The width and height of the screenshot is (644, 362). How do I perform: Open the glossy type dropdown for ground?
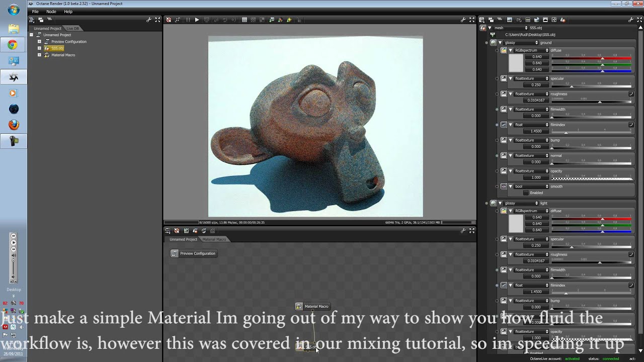click(x=520, y=43)
